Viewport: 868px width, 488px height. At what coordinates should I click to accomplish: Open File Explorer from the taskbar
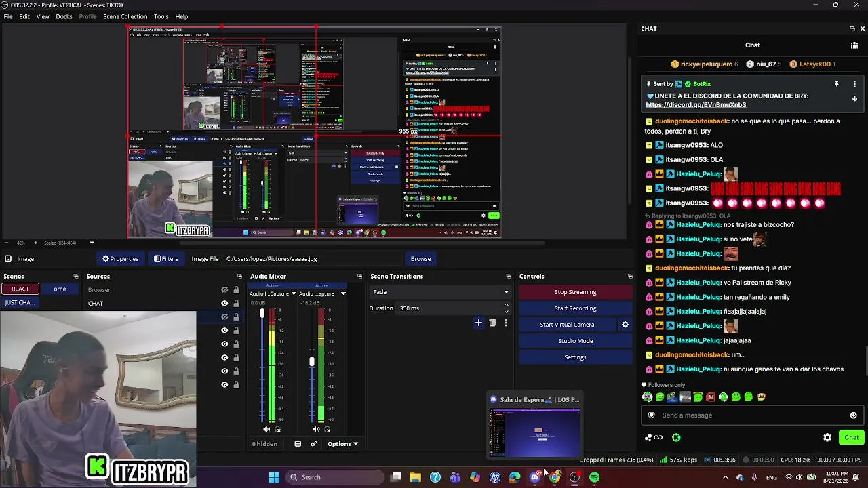[x=415, y=477]
